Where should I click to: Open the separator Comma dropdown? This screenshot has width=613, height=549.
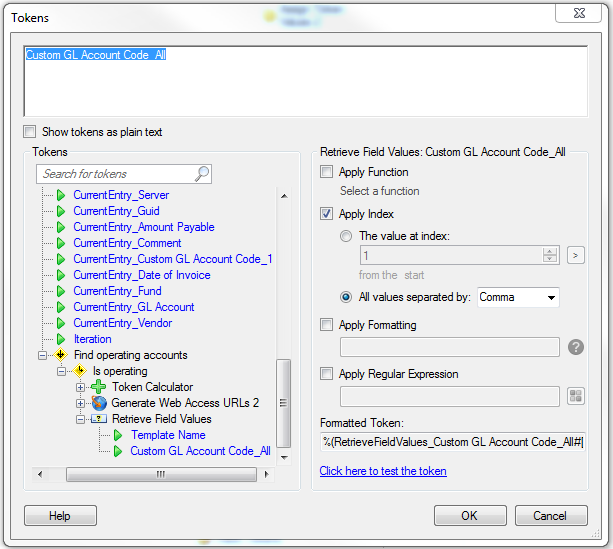[518, 297]
